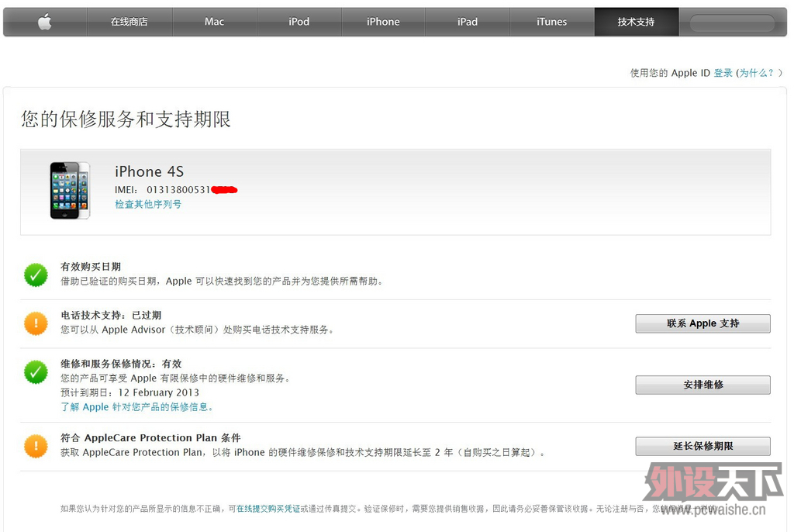Open the iPod navigation tab
The width and height of the screenshot is (794, 532).
pyautogui.click(x=299, y=22)
